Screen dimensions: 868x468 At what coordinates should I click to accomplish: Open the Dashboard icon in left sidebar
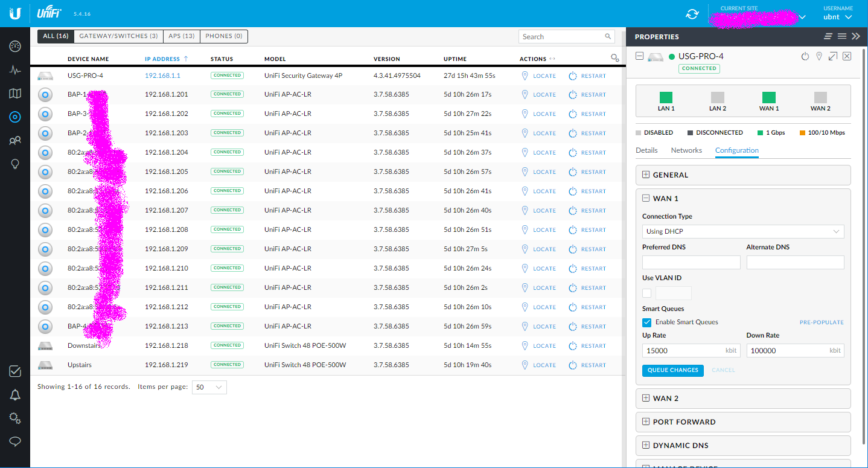(x=15, y=46)
